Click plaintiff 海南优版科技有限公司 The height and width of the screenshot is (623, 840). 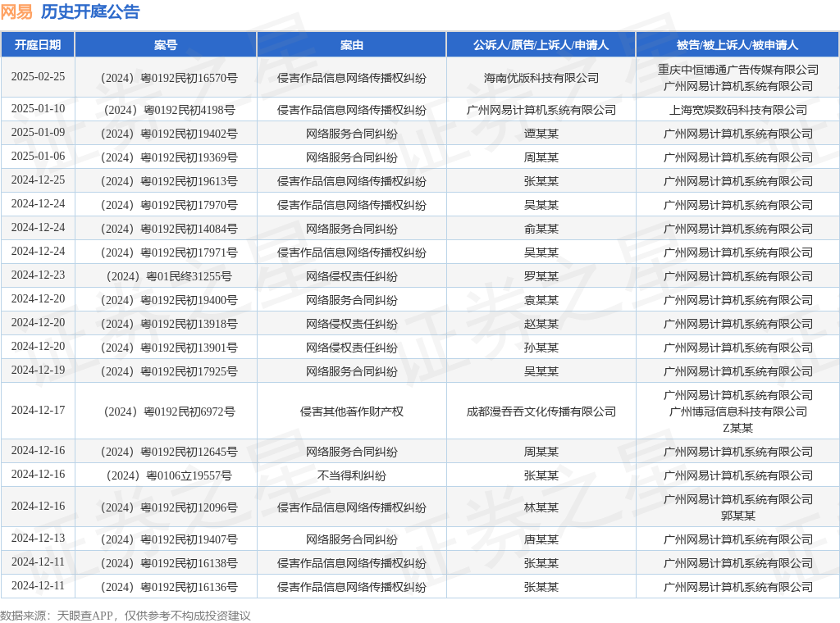[x=541, y=78]
